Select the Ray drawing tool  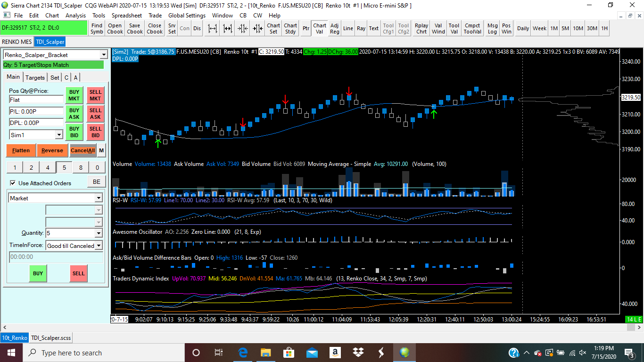point(361,28)
